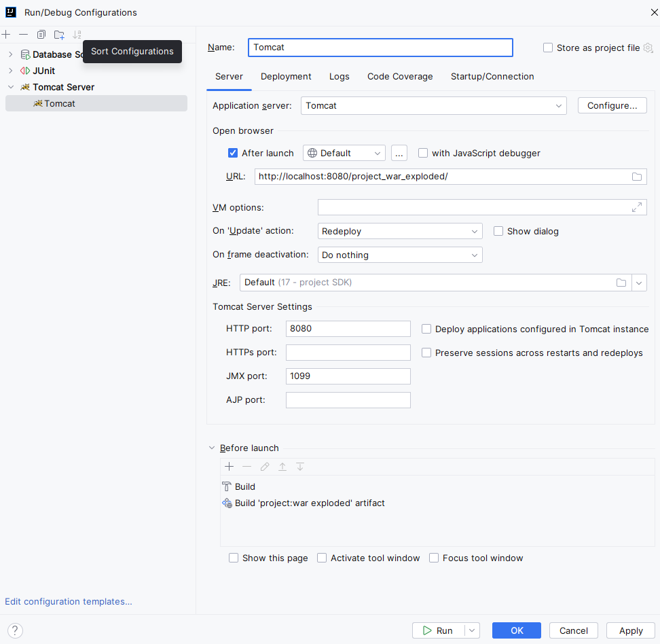Add a new run configuration
This screenshot has height=644, width=660.
[6, 35]
